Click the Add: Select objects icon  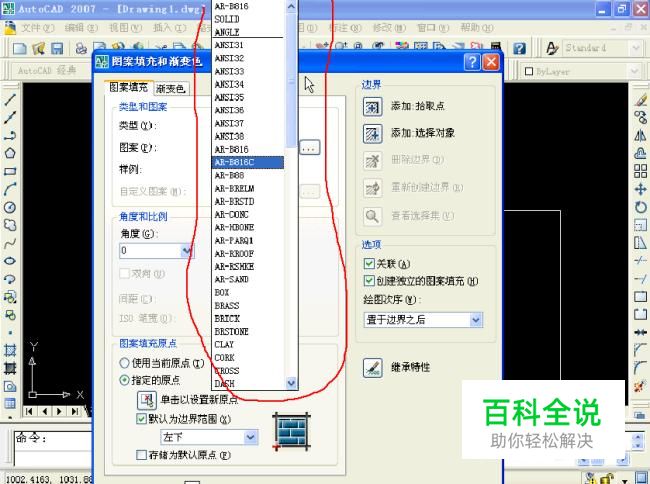tap(372, 134)
